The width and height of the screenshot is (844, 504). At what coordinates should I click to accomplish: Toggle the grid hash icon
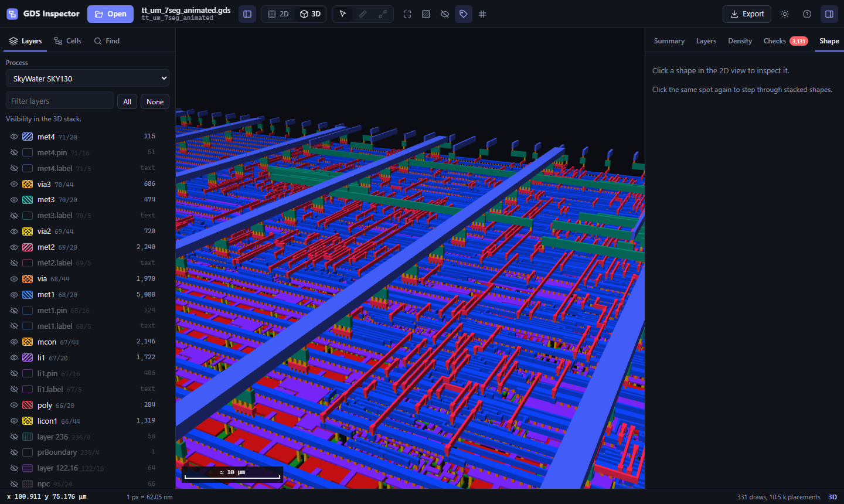point(482,14)
